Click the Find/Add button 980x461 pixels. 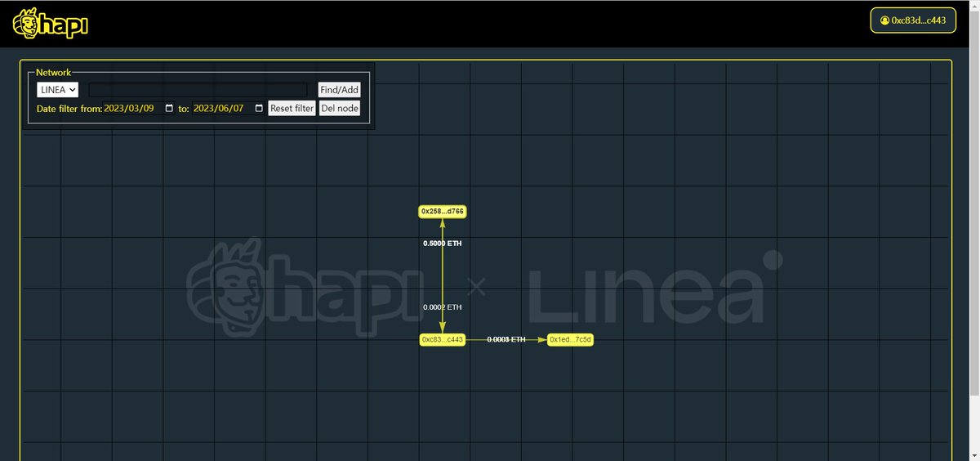click(x=339, y=90)
